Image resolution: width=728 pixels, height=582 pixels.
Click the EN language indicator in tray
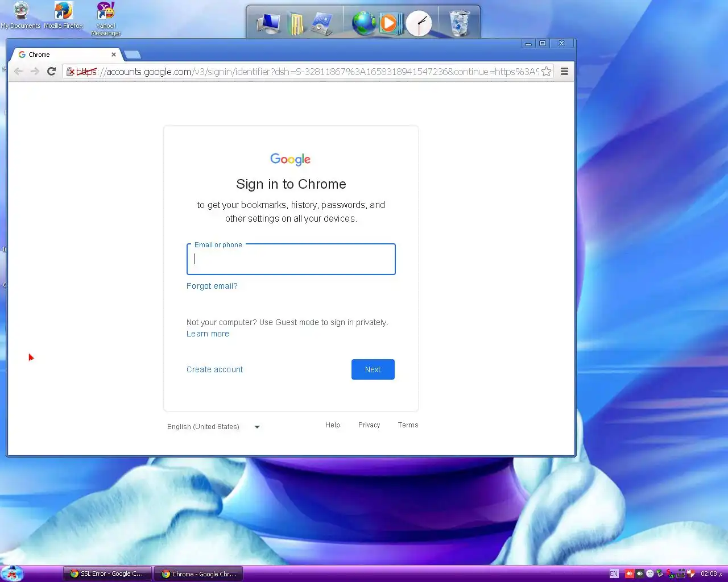614,573
